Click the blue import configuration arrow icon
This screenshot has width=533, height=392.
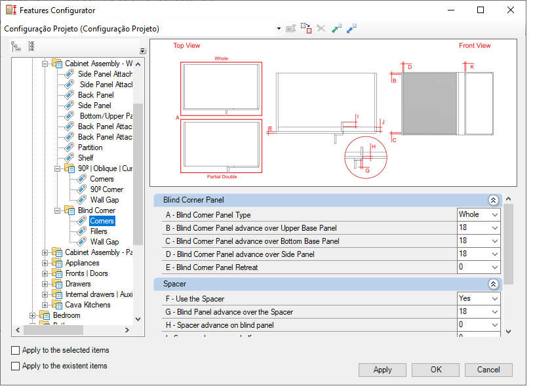pyautogui.click(x=351, y=29)
